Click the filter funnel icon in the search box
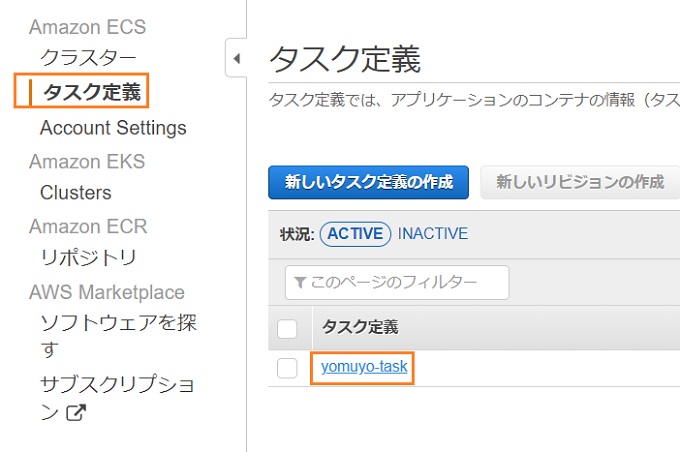This screenshot has width=680, height=452. pos(300,283)
